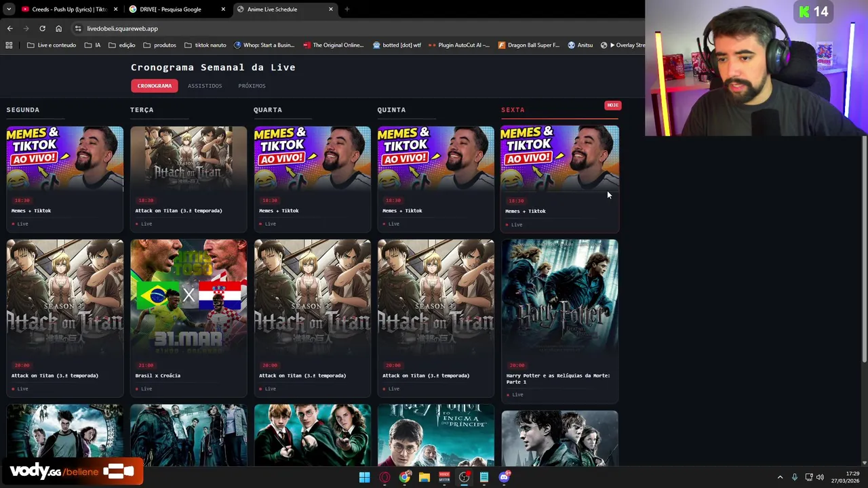
Task: Expand the hidden system tray icons chevron
Action: pos(780,477)
